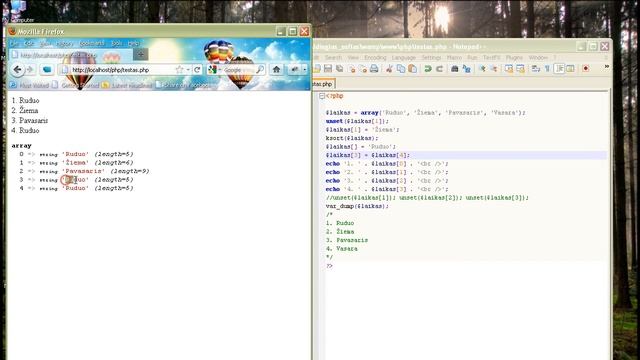
Task: Open Notepad++ TextFX menu
Action: click(491, 58)
